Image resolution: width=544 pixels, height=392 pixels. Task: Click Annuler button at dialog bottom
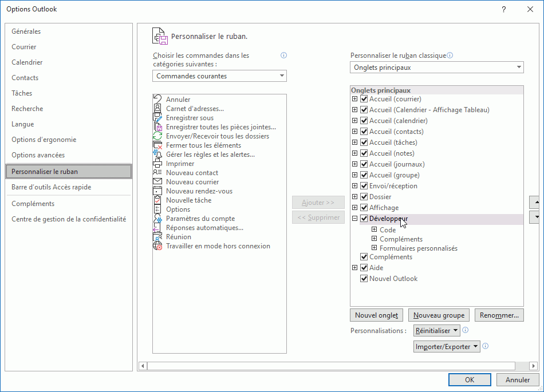[518, 379]
